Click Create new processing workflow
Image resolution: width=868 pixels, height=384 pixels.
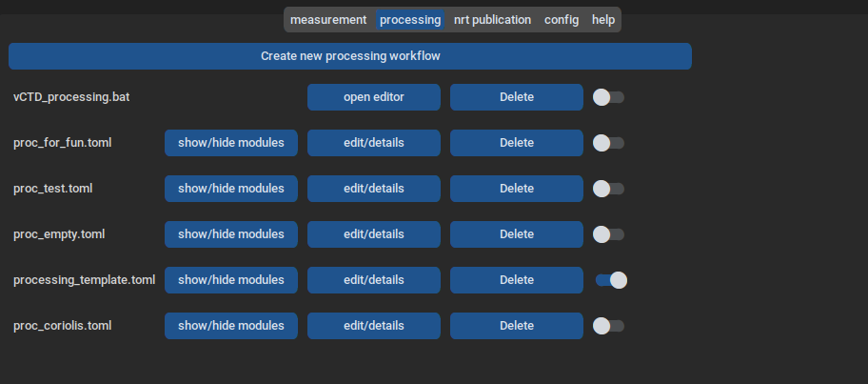(349, 56)
